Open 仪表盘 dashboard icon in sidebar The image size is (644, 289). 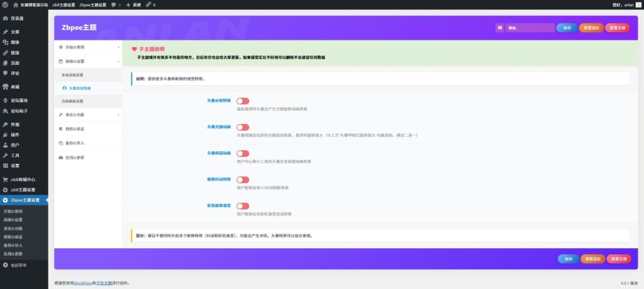pyautogui.click(x=5, y=18)
